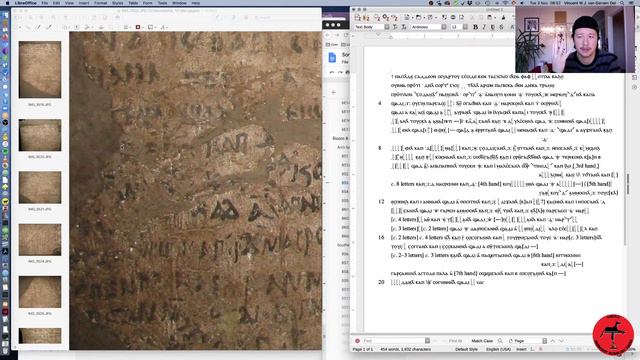Click the word count in status bar
This screenshot has height=360, width=640.
pos(406,349)
